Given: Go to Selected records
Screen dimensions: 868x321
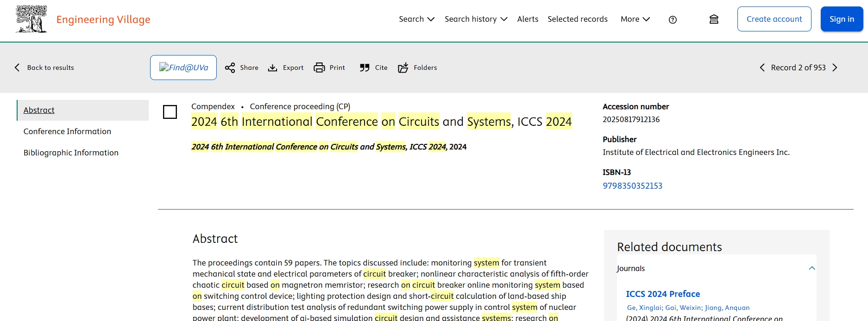Looking at the screenshot, I should click(x=577, y=19).
